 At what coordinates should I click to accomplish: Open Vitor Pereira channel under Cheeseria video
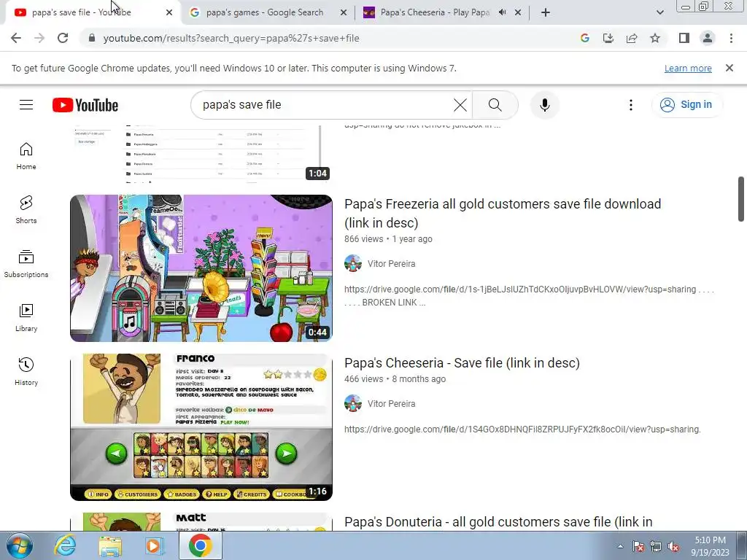(x=391, y=404)
